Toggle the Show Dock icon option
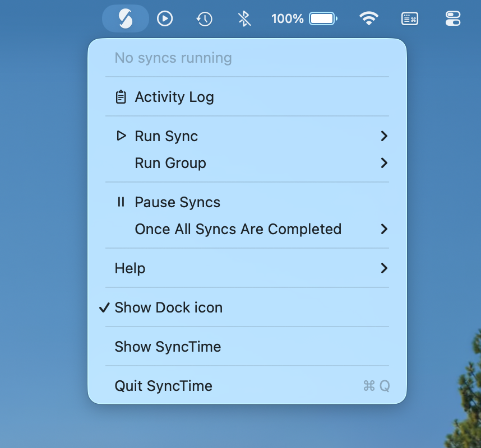481x448 pixels. pos(168,307)
